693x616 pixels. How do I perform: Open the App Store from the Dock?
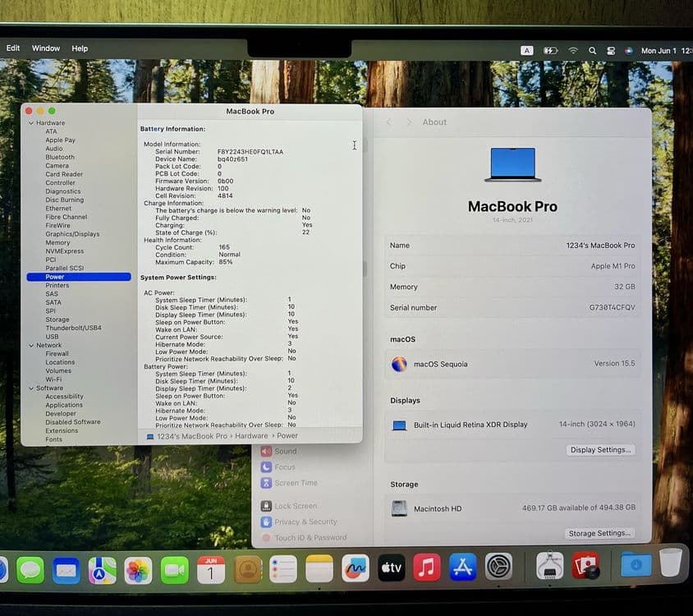click(x=463, y=567)
